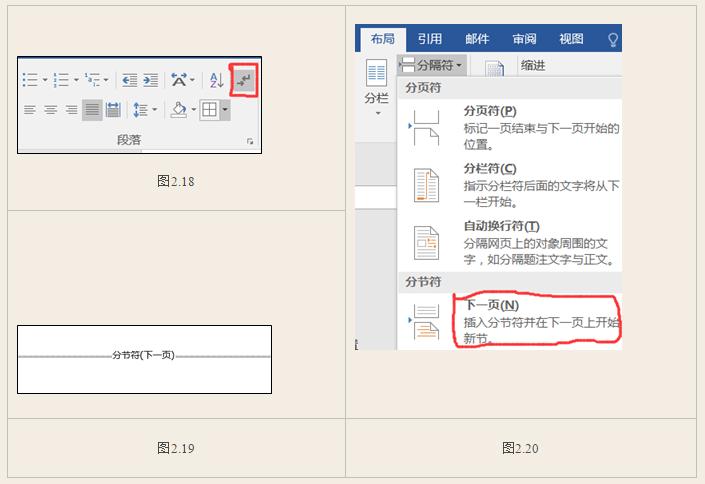Click the lightbulb tell-me icon
The width and height of the screenshot is (705, 484).
pos(613,40)
